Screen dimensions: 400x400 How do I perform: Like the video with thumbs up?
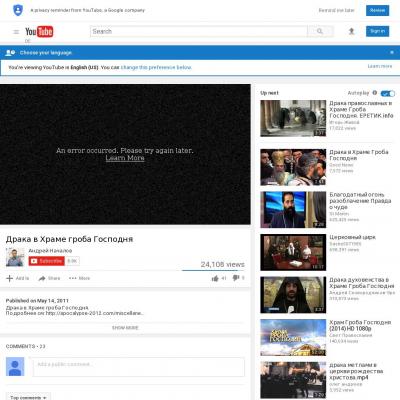click(x=215, y=278)
